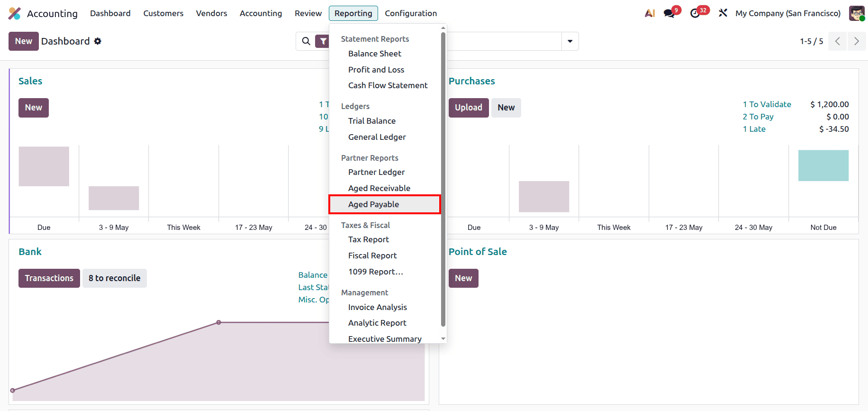
Task: Go to the previous page arrow
Action: [x=837, y=41]
